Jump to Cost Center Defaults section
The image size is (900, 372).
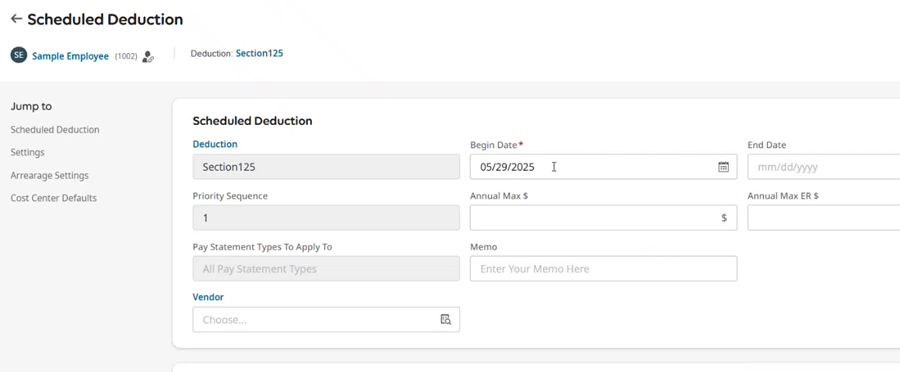[53, 198]
